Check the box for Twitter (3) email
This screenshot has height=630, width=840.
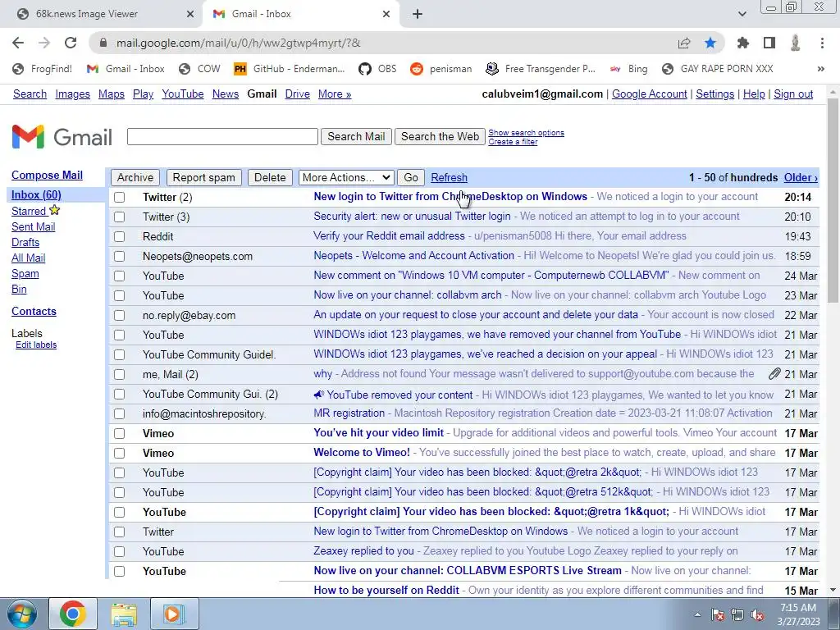pos(120,217)
